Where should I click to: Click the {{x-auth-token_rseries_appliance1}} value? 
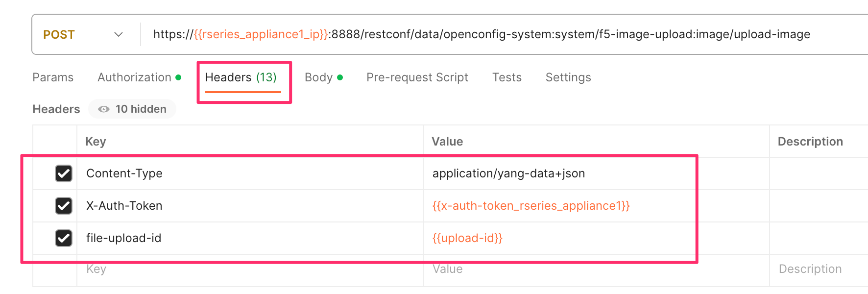531,206
